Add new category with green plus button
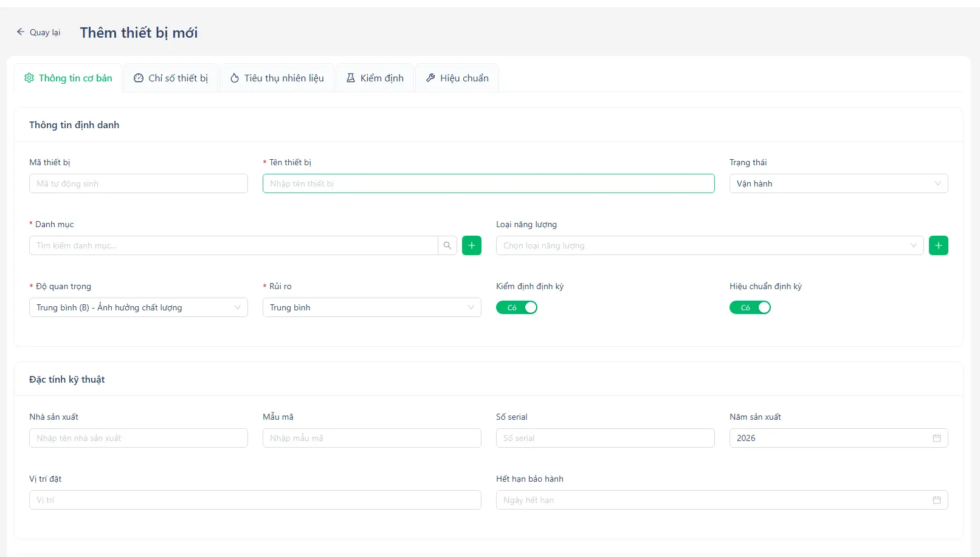The height and width of the screenshot is (557, 980). [x=472, y=245]
